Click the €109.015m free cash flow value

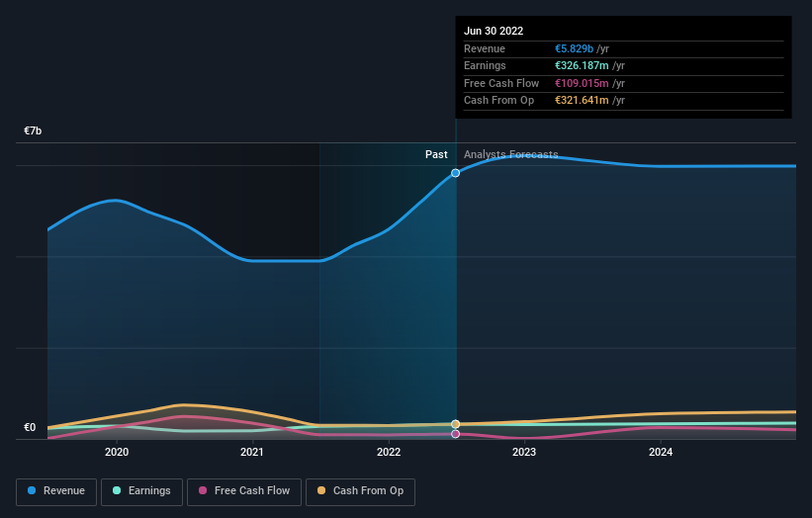point(582,83)
